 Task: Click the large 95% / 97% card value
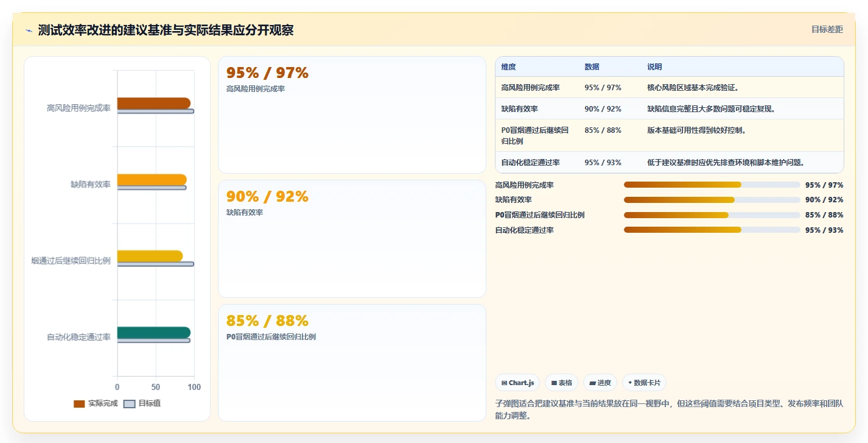point(267,73)
